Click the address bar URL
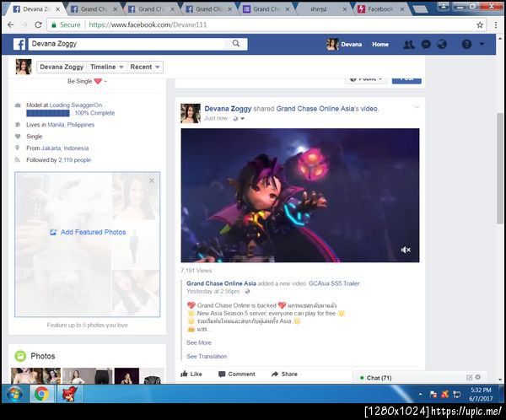Screen dimensions: 506x420 [x=148, y=24]
